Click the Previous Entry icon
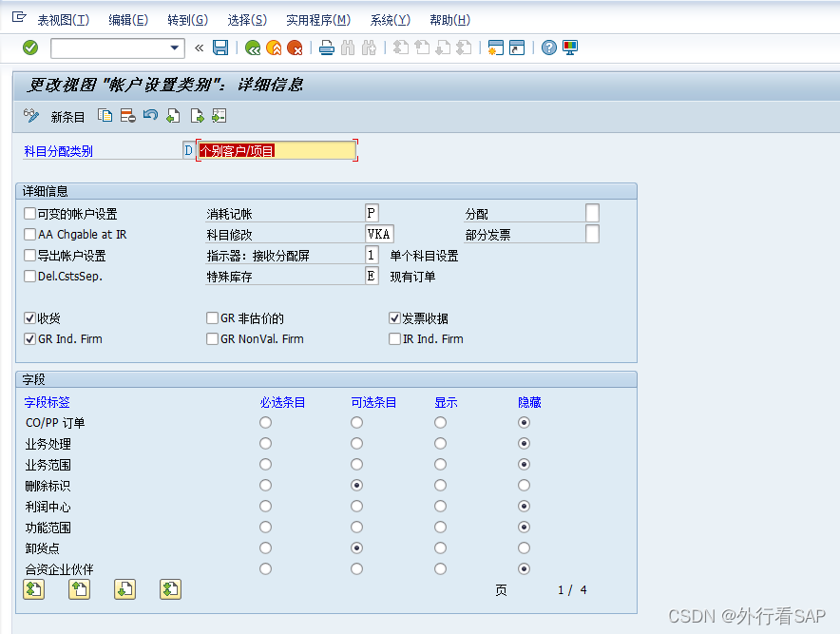This screenshot has height=634, width=840. [173, 116]
